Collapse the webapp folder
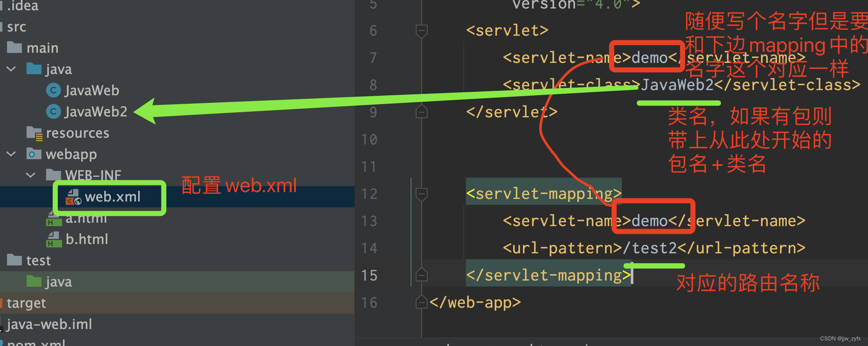Viewport: 868px width, 346px height. (x=11, y=154)
